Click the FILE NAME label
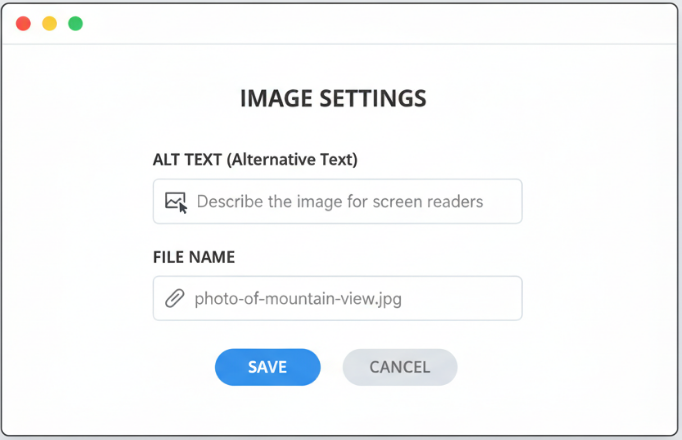Image resolution: width=682 pixels, height=440 pixels. click(x=194, y=257)
